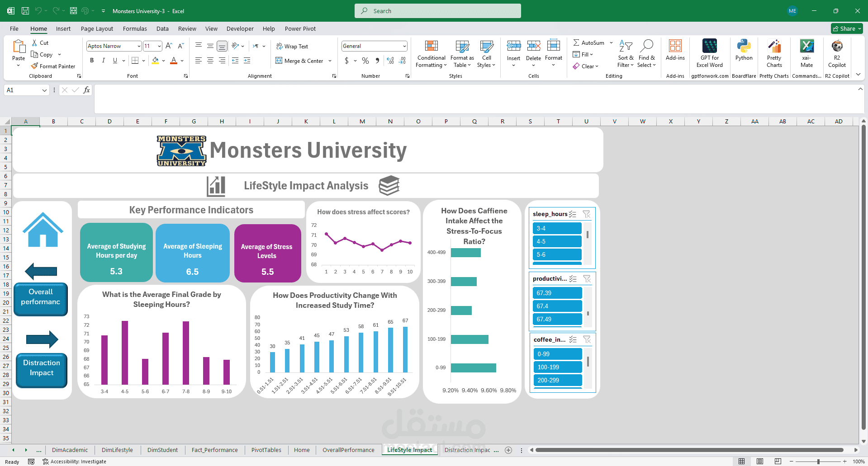Screen dimensions: 868x466
Task: Switch to the Data ribbon tab
Action: coord(162,28)
